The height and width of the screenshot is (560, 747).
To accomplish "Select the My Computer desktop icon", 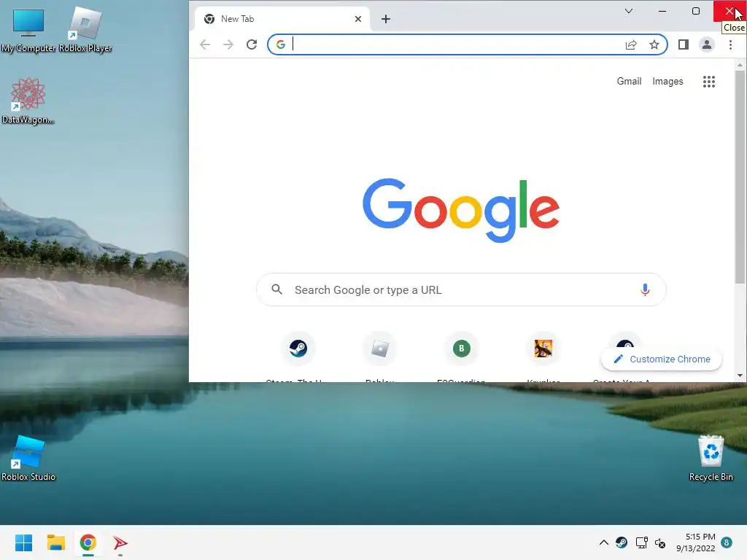I will (x=28, y=31).
